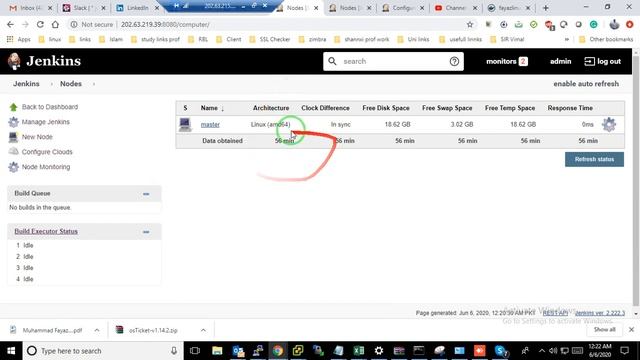Open File Explorer from taskbar
Viewport: 640px width, 360px height.
(217, 351)
